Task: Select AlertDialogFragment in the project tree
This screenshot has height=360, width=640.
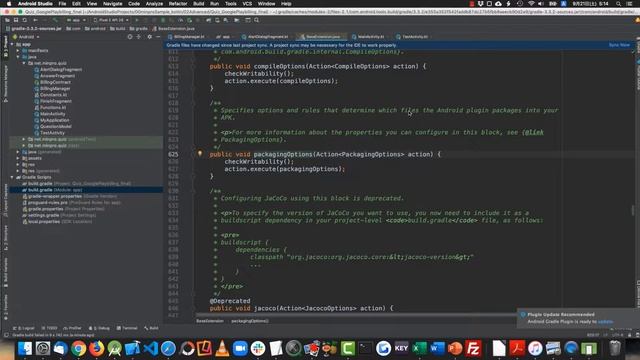Action: [61, 69]
